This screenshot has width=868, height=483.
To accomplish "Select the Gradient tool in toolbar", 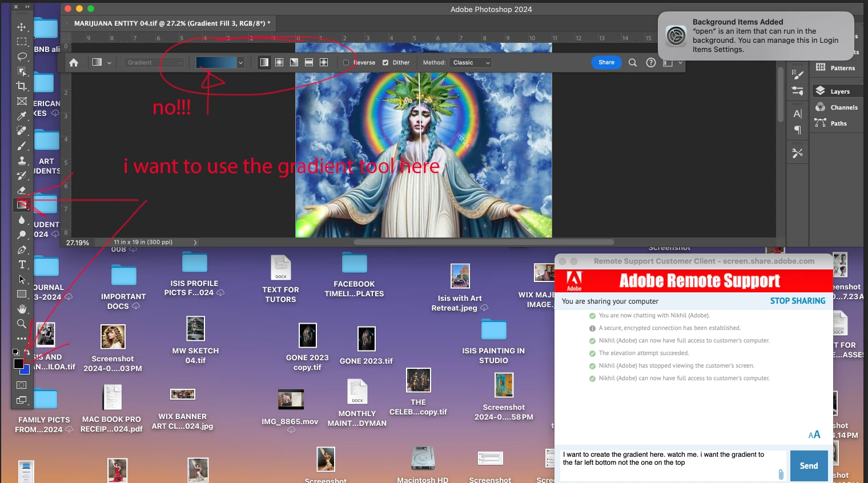I will pyautogui.click(x=22, y=205).
